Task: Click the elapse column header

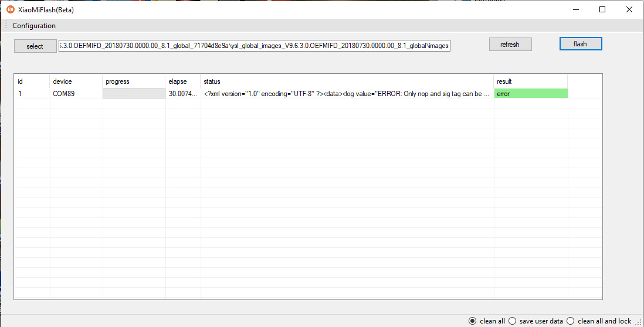Action: (183, 81)
